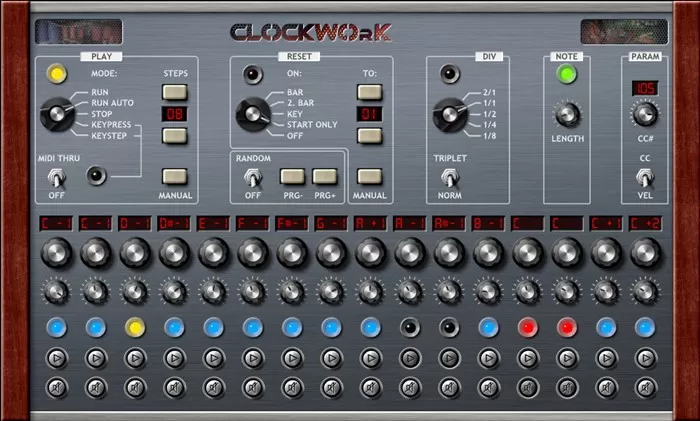Click the blue step LED under F#-1
The width and height of the screenshot is (700, 421).
pyautogui.click(x=292, y=328)
